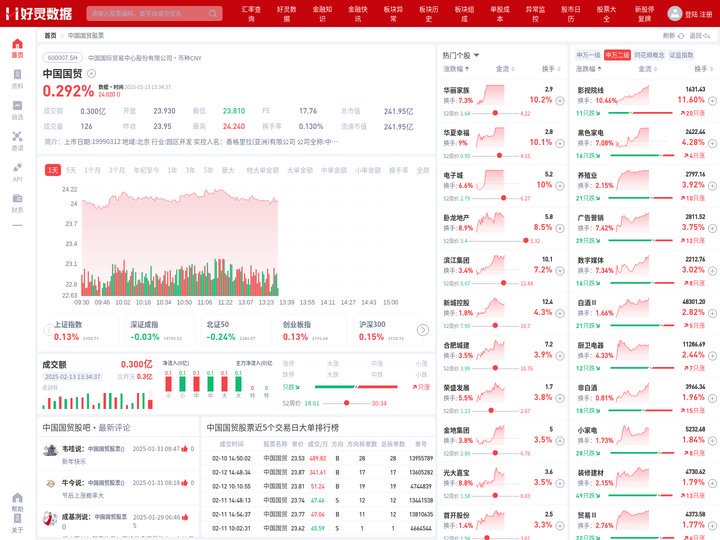This screenshot has width=720, height=540.
Task: Add 滨江集团 with its plus icon
Action: [x=560, y=270]
